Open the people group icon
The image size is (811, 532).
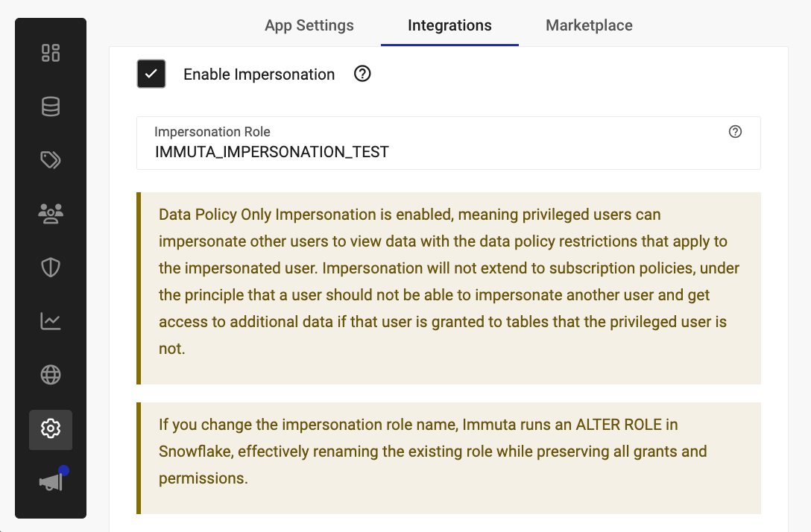51,214
